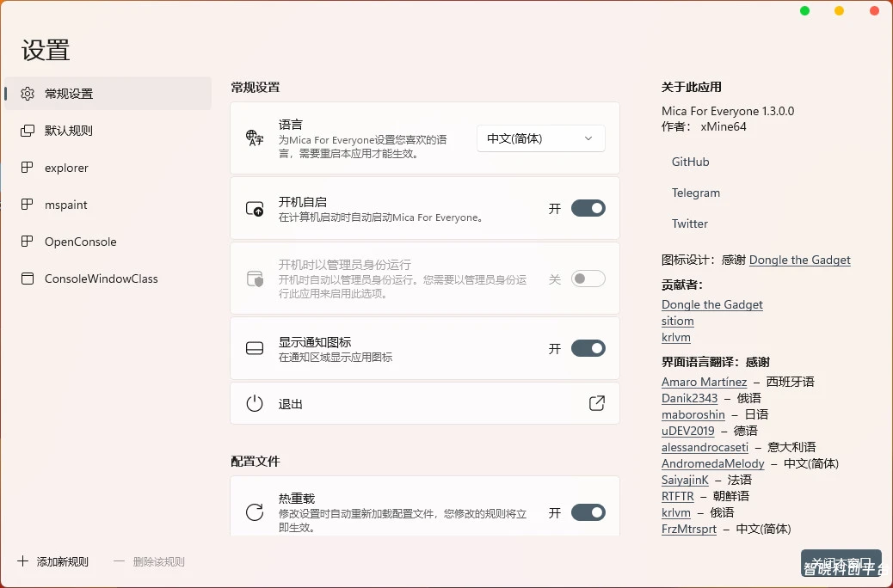Open the Danik2343 translator link
Viewport: 893px width, 588px height.
pyautogui.click(x=689, y=398)
